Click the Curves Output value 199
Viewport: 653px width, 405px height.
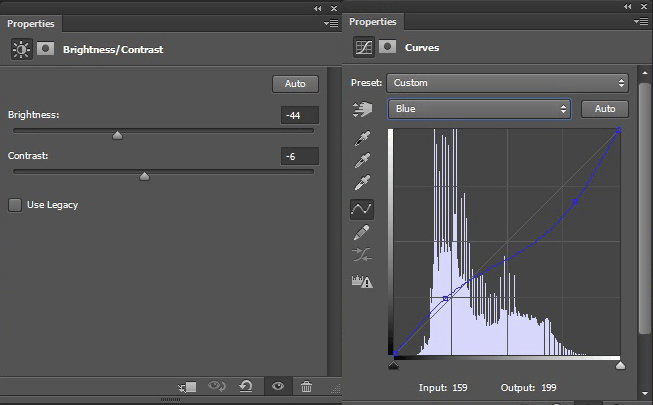click(548, 388)
